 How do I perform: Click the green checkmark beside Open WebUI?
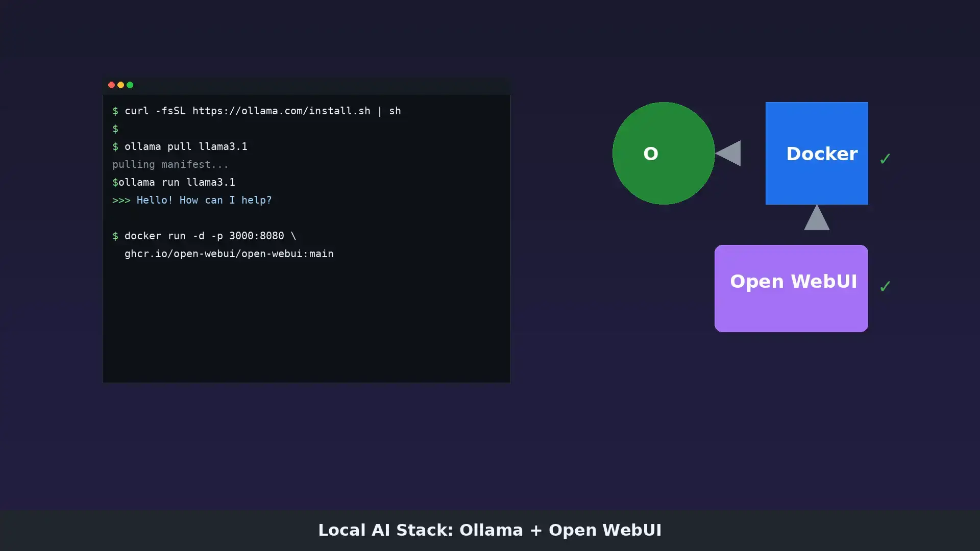click(x=885, y=286)
